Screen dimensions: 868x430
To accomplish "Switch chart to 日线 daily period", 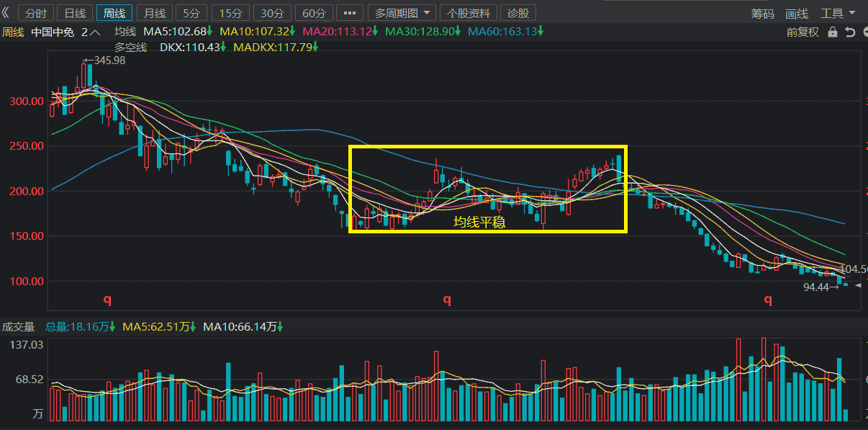I will coord(75,13).
